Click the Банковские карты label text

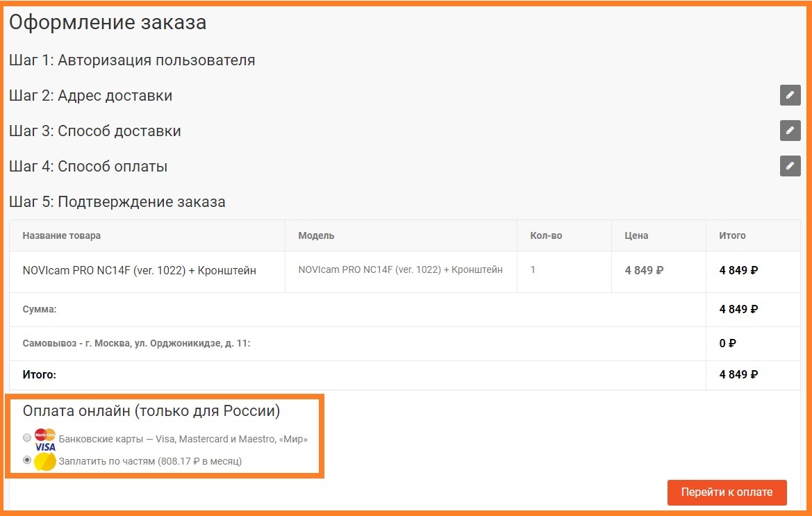[x=183, y=439]
